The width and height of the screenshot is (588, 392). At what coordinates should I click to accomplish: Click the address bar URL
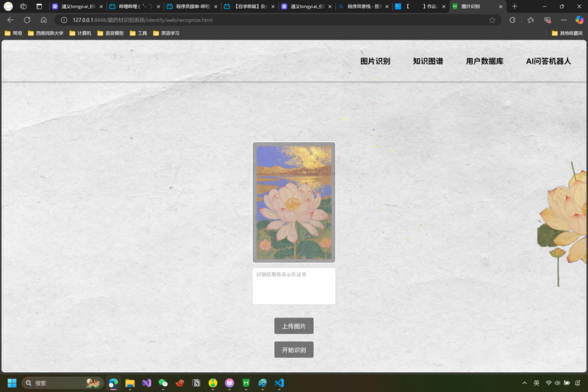pyautogui.click(x=143, y=21)
